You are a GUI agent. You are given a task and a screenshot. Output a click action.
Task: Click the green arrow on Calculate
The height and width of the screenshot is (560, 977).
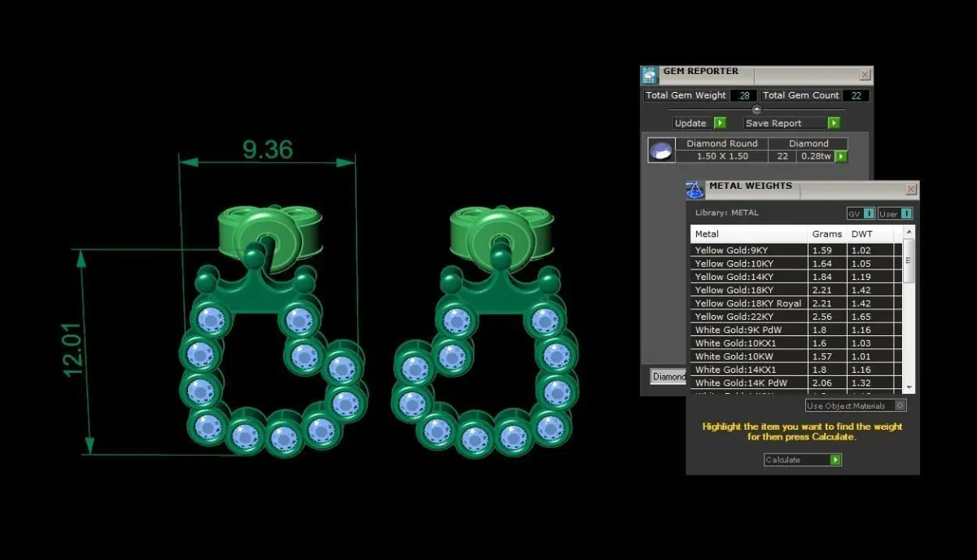835,460
